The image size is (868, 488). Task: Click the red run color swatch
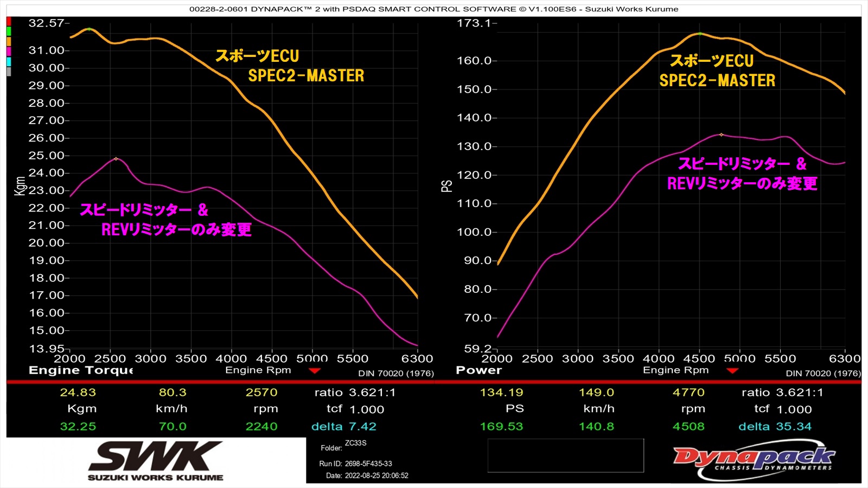tap(9, 21)
